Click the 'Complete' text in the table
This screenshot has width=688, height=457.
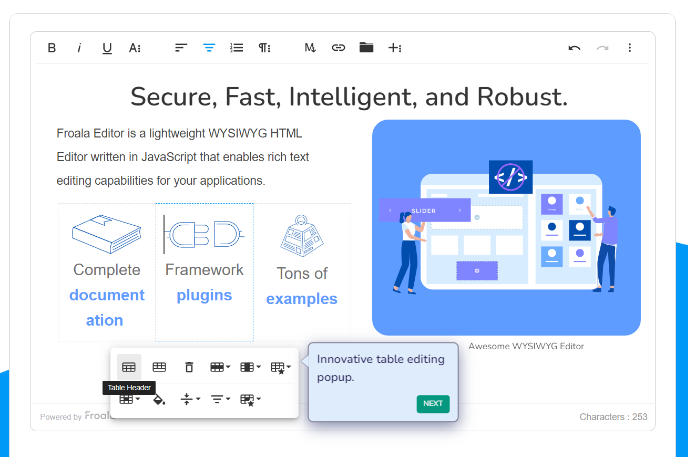pos(107,270)
